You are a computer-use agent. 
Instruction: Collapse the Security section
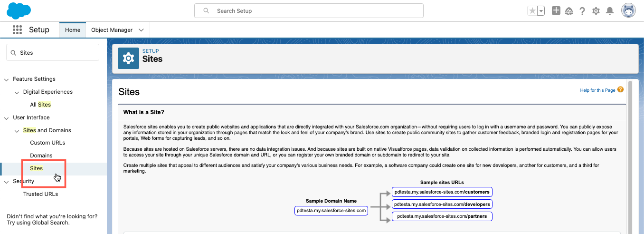7,182
